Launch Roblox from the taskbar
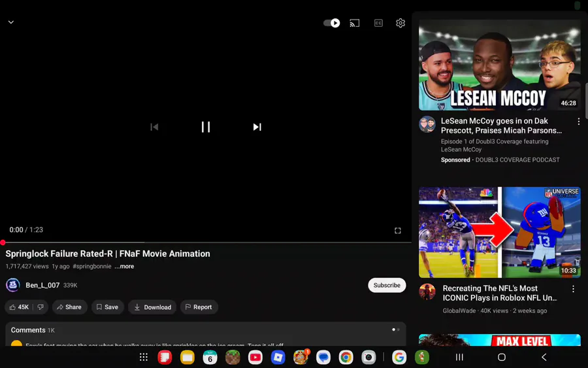Screen dimensions: 588x368 click(x=278, y=357)
